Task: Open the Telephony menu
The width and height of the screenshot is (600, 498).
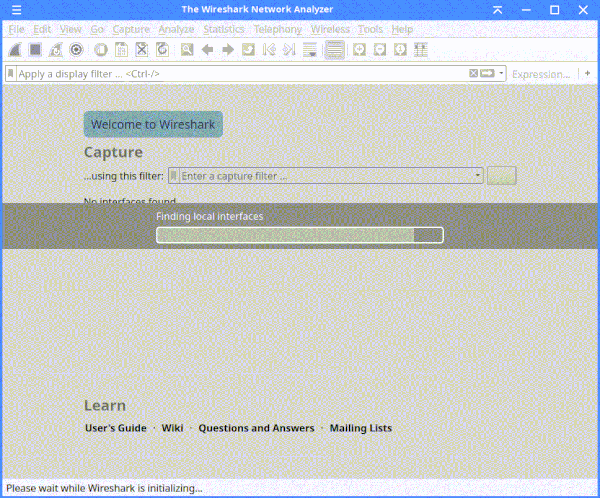Action: [278, 29]
